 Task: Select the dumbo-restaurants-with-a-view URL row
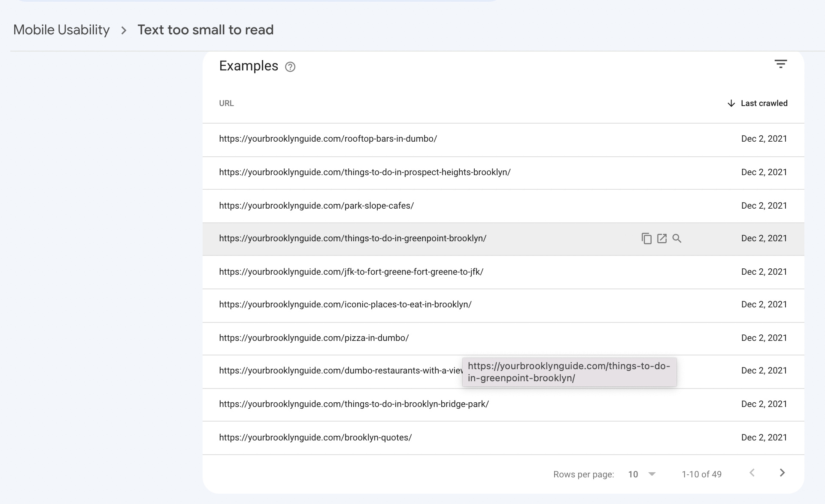[x=503, y=371]
